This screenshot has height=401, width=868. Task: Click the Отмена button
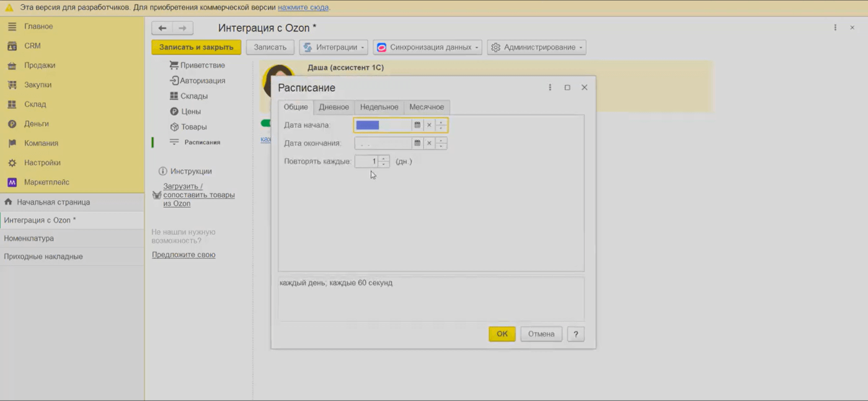point(541,334)
